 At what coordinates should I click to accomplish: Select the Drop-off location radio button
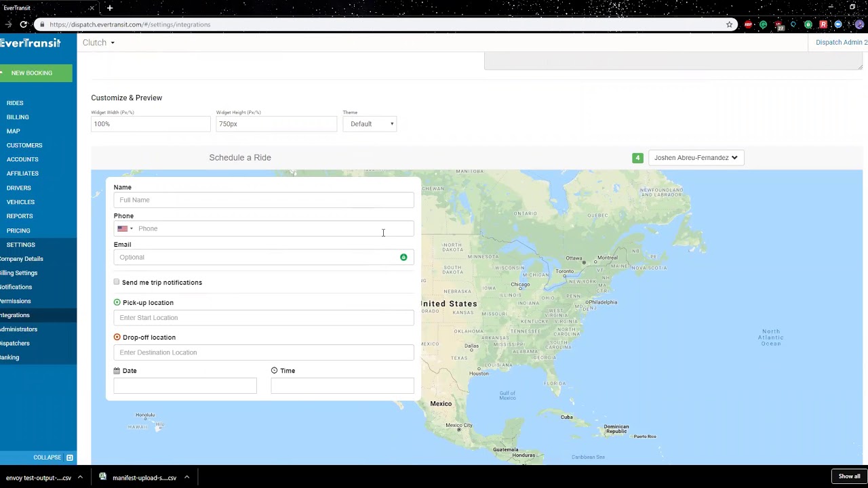(117, 337)
